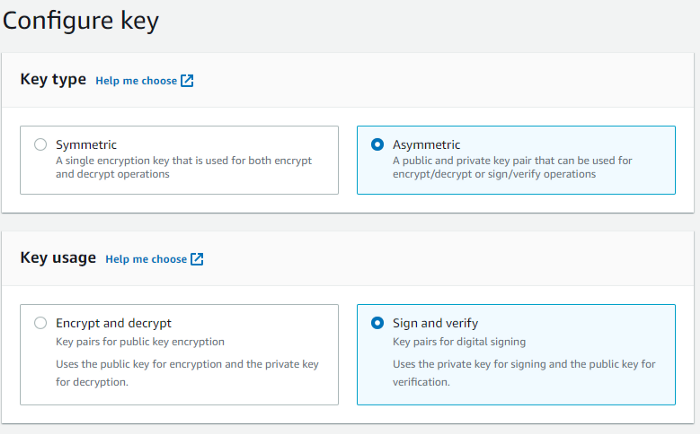
Task: Click the "Asymmetric" option label
Action: [x=426, y=144]
